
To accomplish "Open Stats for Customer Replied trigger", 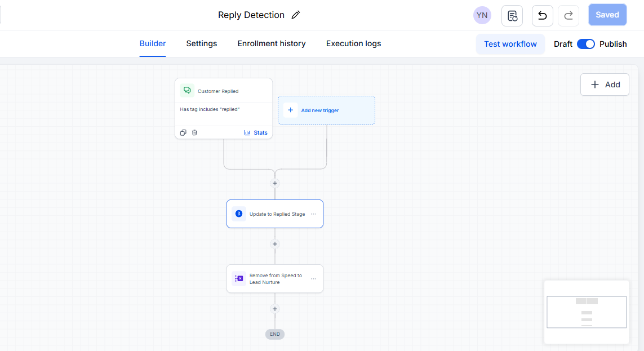I will (x=256, y=132).
